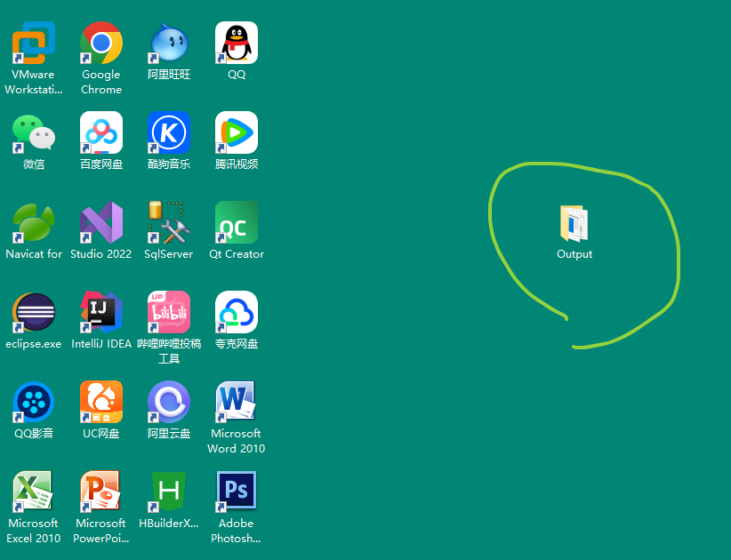Click the Microsoft Word 2010 icon
Viewport: 731px width, 560px height.
(x=237, y=402)
